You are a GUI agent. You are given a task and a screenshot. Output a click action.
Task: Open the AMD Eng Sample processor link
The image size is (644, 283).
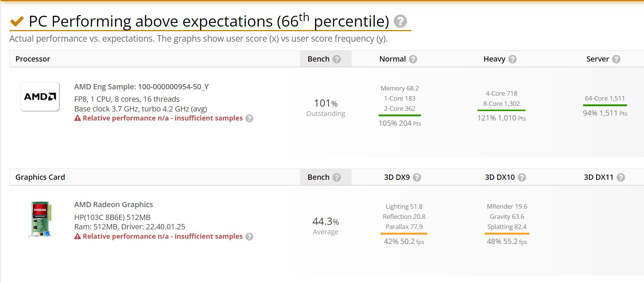(141, 87)
